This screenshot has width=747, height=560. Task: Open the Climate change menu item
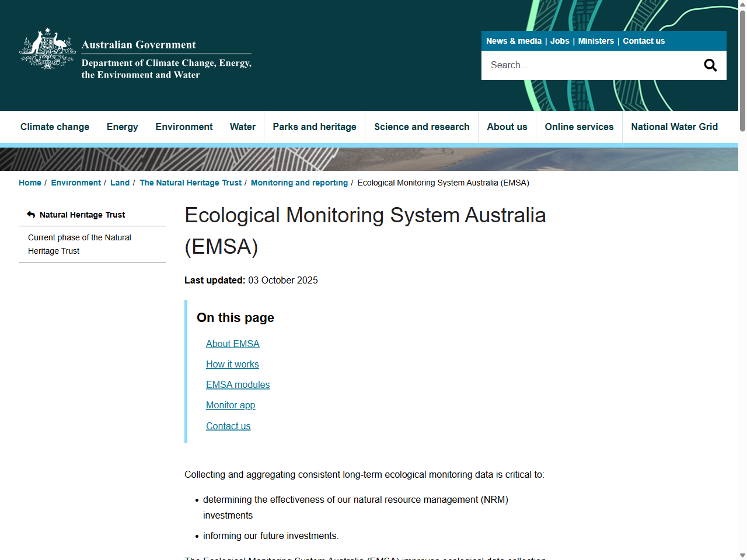(54, 127)
